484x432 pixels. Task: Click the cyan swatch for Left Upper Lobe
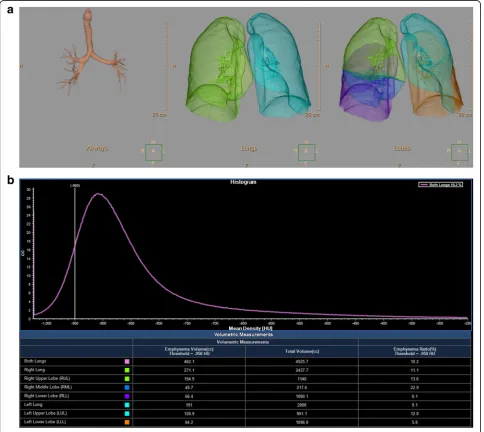coord(127,414)
